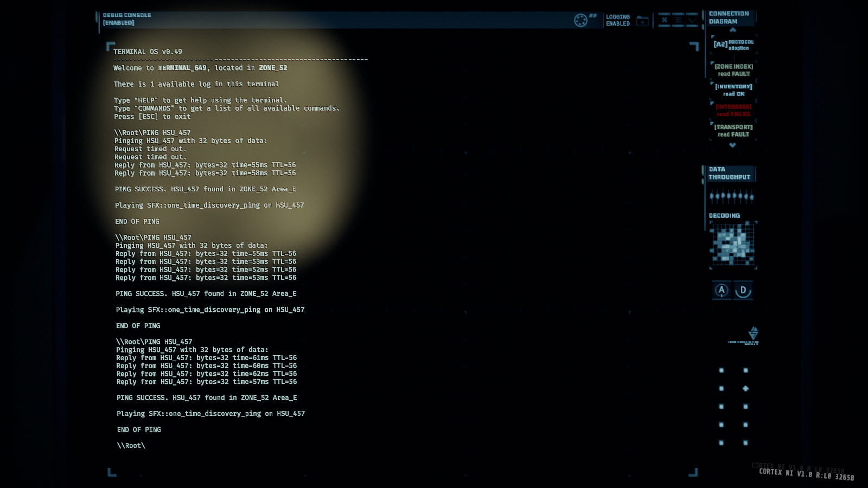Click the three-lines list icon in top bar

[678, 20]
